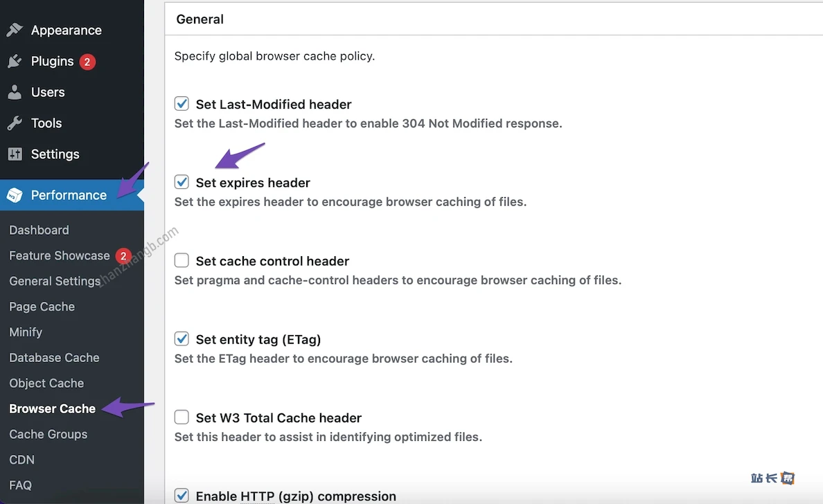Go to Database Cache settings

tap(54, 358)
